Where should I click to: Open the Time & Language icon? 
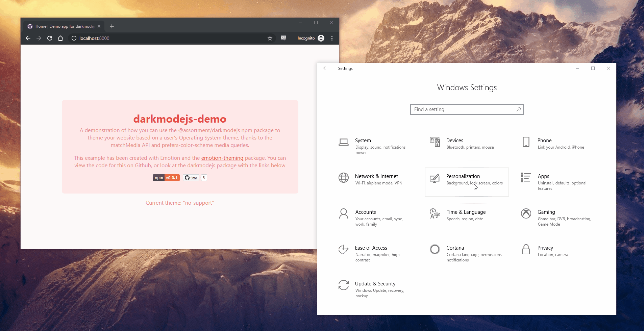pyautogui.click(x=435, y=213)
